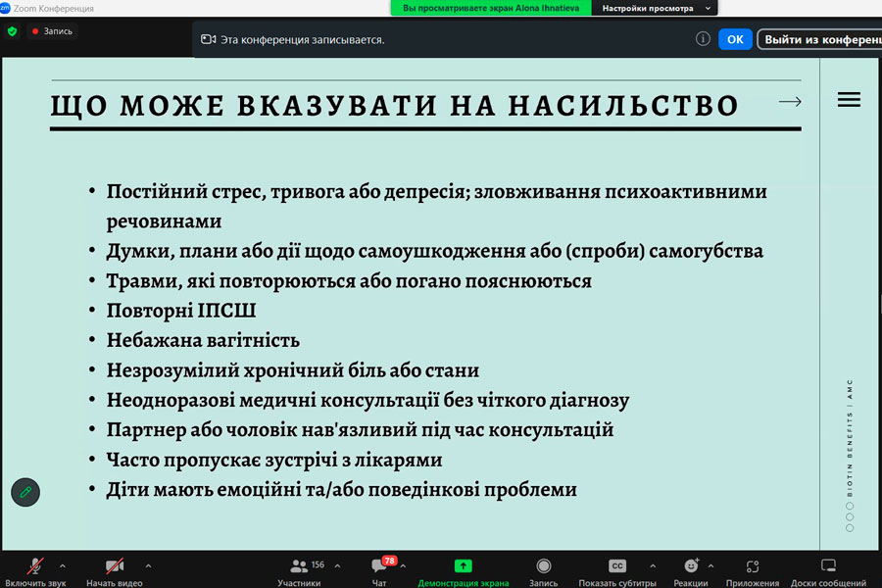The width and height of the screenshot is (882, 588).
Task: Expand the arrow next to Участники count
Action: pyautogui.click(x=337, y=566)
